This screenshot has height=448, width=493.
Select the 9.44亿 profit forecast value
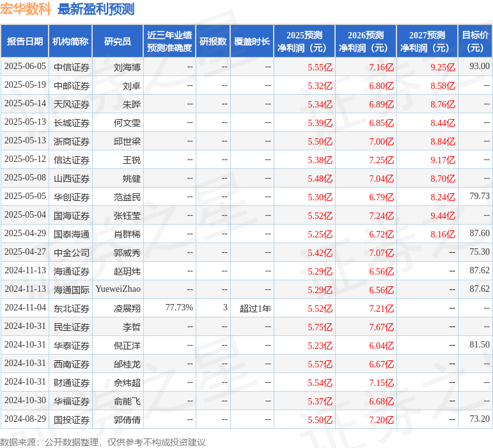tap(442, 216)
